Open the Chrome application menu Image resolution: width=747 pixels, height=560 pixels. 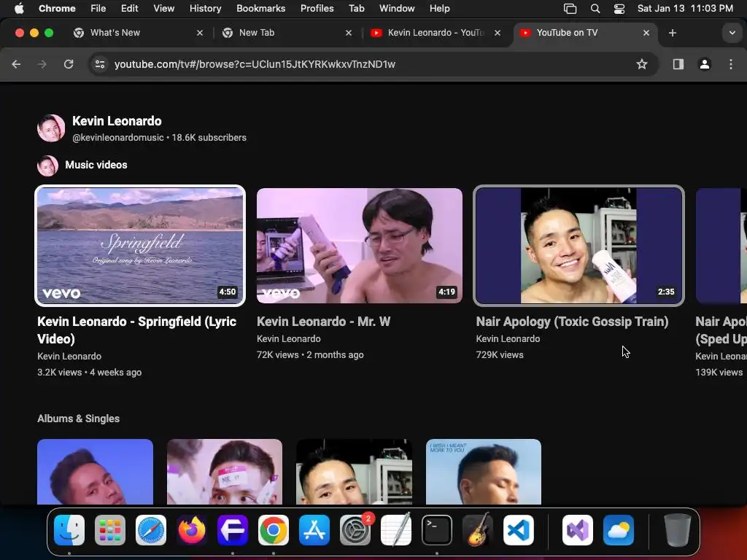57,8
